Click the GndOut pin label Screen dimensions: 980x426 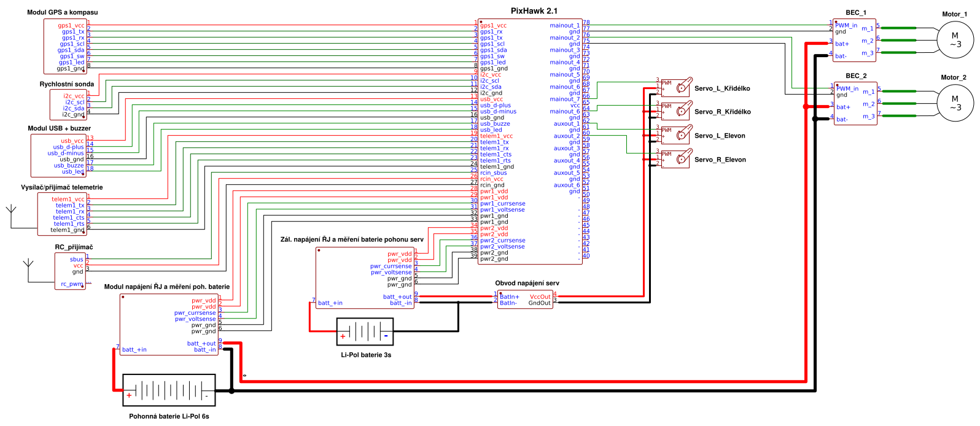pyautogui.click(x=540, y=303)
